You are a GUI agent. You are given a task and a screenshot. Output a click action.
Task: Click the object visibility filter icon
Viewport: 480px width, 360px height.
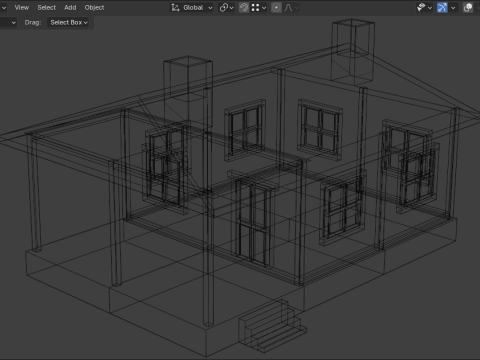click(x=421, y=7)
